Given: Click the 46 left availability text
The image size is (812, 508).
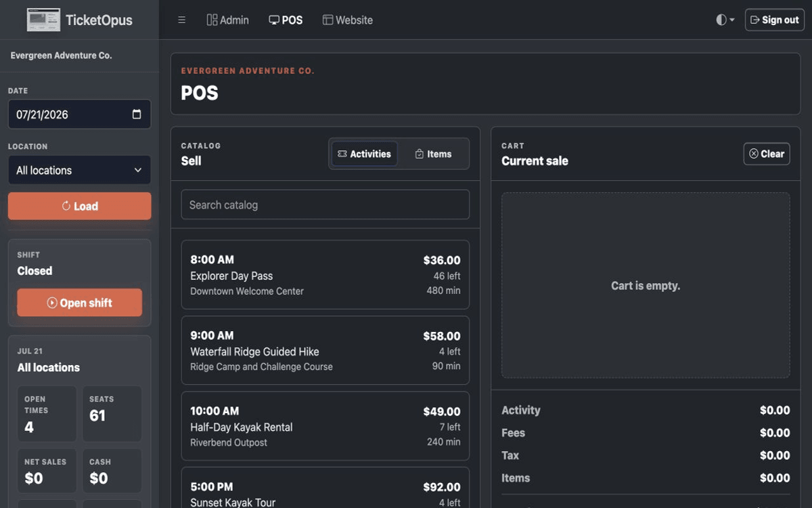Looking at the screenshot, I should pos(447,276).
